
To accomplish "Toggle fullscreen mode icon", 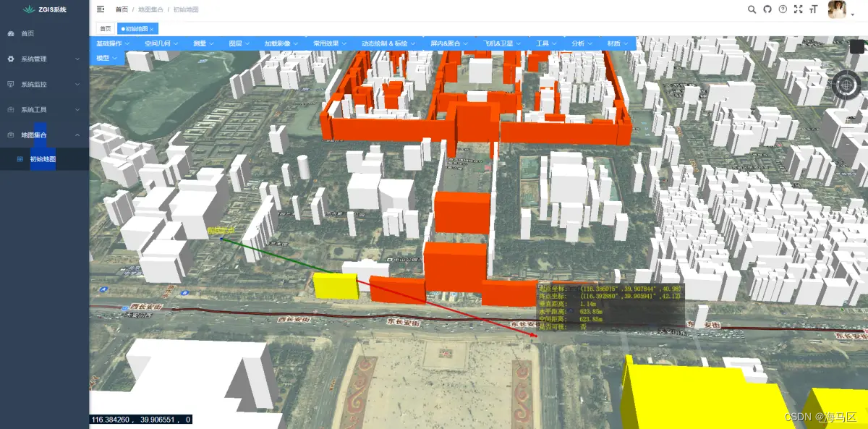I will point(799,9).
